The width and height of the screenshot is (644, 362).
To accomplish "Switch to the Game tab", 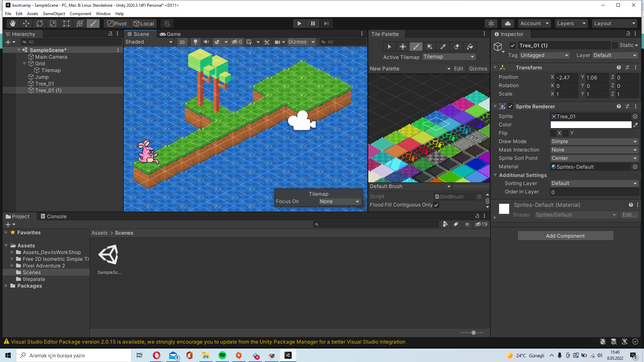I will (170, 34).
